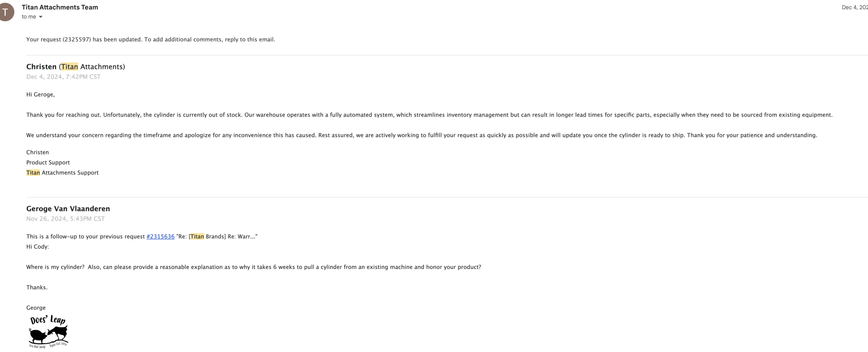
Task: Click highlighted Titan in the [Titan Brands] subject
Action: 197,236
